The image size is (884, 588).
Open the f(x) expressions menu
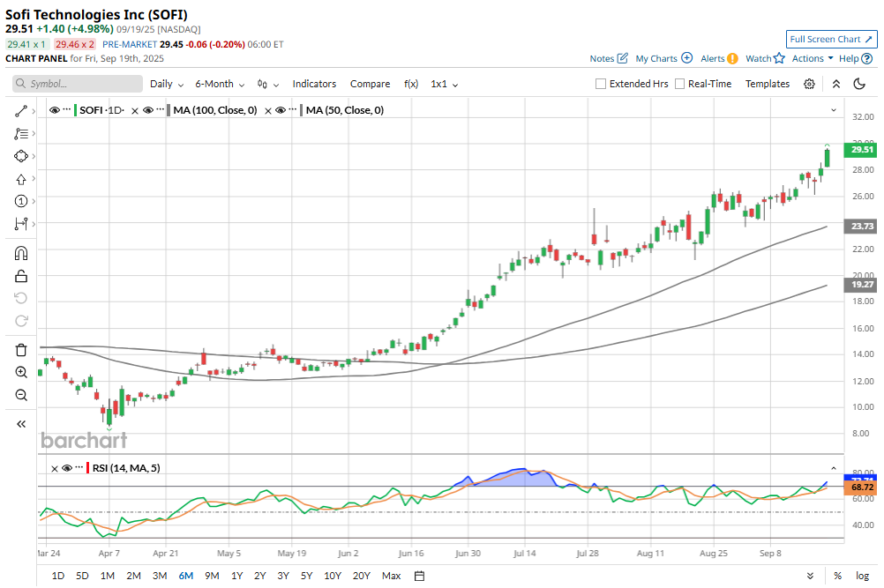pos(411,84)
